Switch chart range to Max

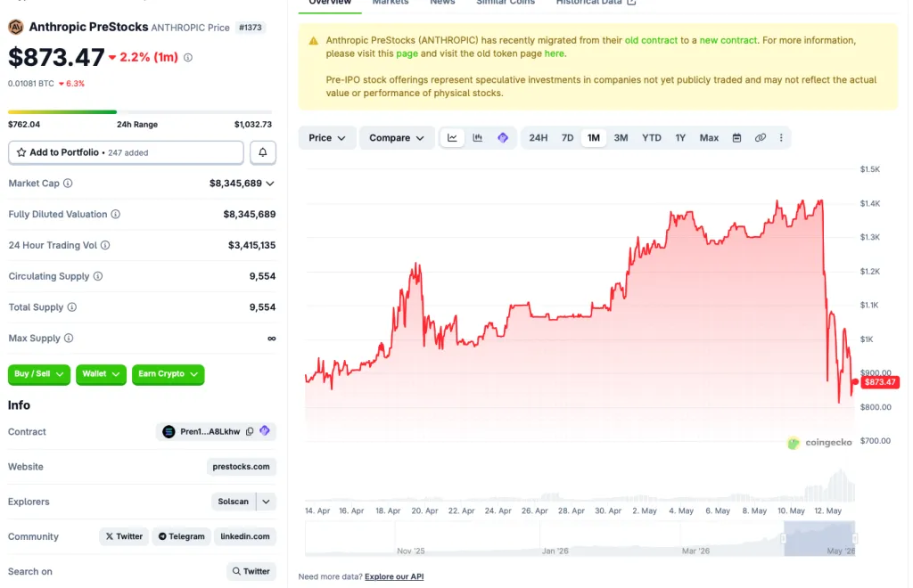(709, 138)
